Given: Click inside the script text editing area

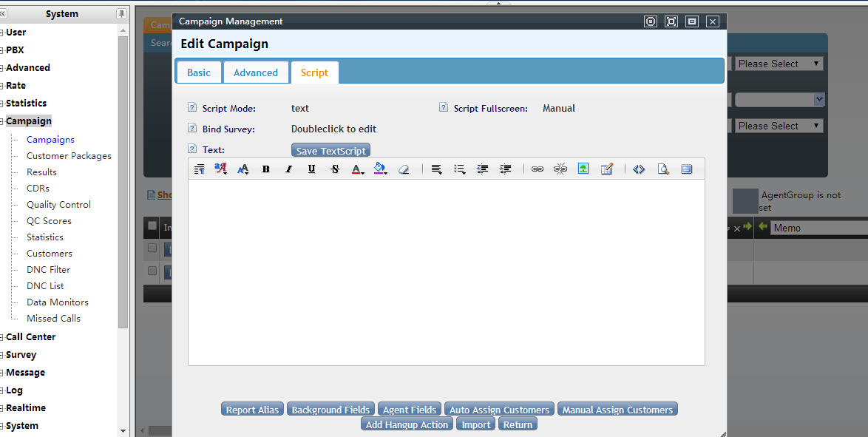Looking at the screenshot, I should pyautogui.click(x=446, y=272).
